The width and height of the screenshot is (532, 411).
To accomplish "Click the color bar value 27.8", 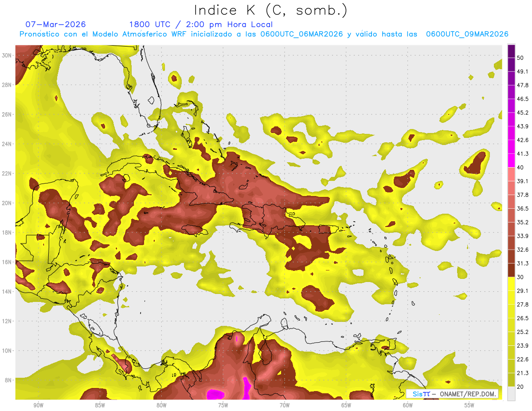I will 523,305.
